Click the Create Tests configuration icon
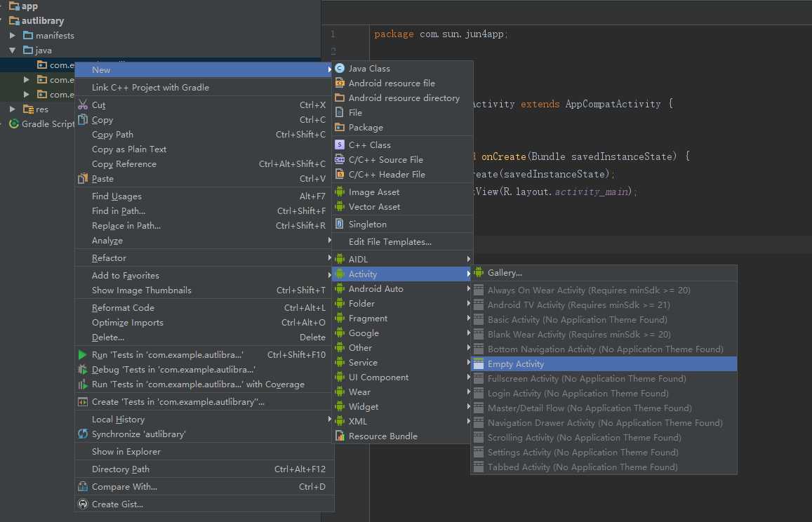Image resolution: width=812 pixels, height=522 pixels. (82, 402)
